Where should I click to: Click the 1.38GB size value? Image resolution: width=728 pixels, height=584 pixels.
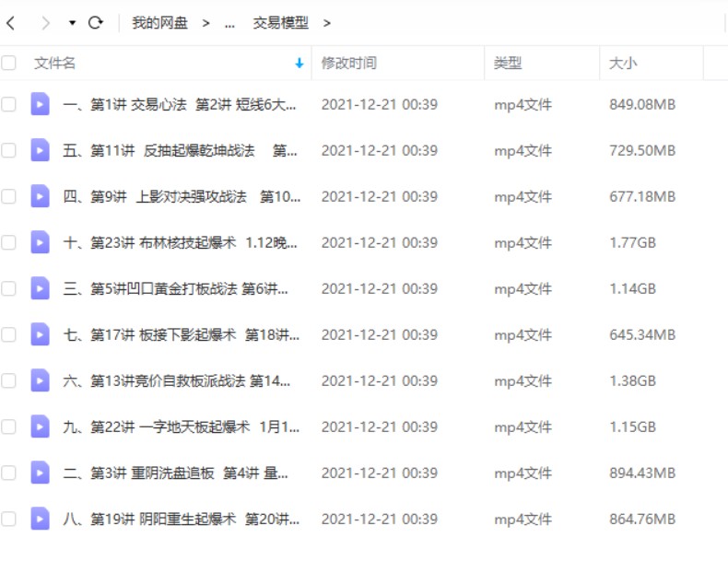click(633, 381)
